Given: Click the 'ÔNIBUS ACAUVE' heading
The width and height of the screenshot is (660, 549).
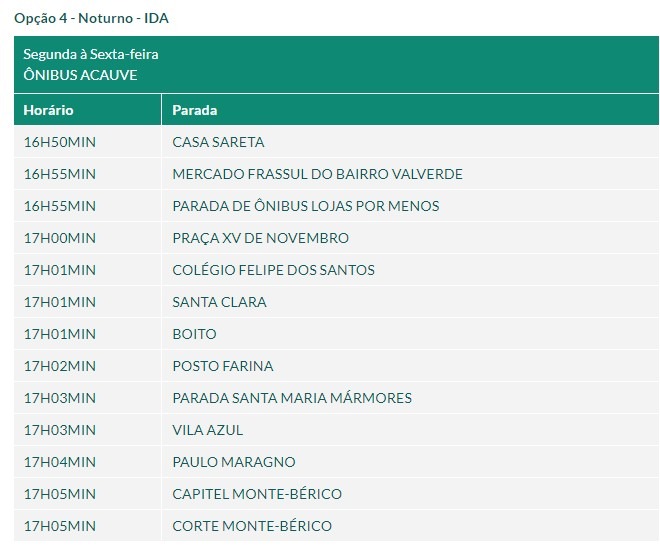Looking at the screenshot, I should tap(80, 75).
